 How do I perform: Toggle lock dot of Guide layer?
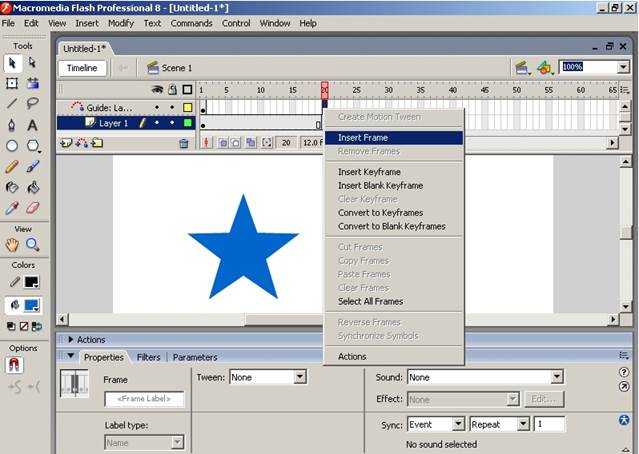pyautogui.click(x=172, y=108)
